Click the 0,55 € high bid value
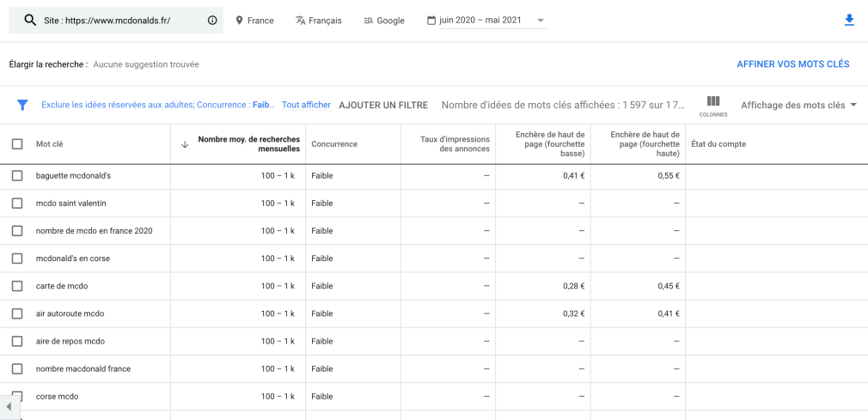 (x=669, y=175)
